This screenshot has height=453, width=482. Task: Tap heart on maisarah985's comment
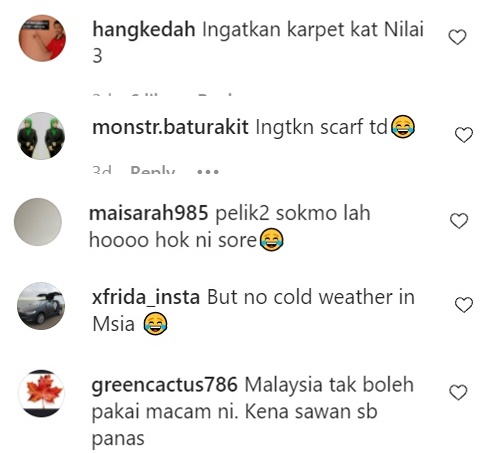pyautogui.click(x=459, y=221)
